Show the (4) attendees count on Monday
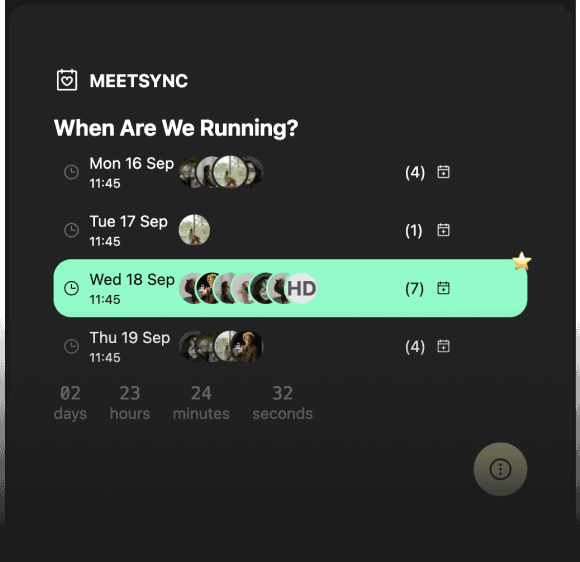 coord(415,172)
